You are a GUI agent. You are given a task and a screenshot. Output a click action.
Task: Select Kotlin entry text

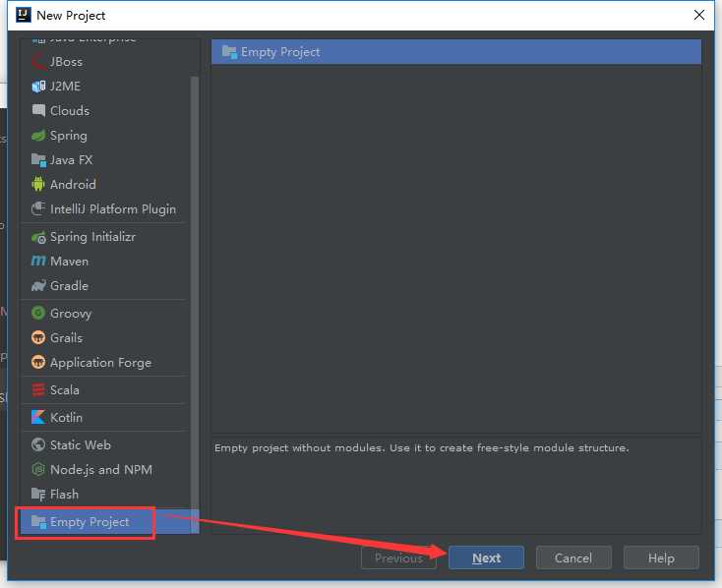[x=66, y=417]
